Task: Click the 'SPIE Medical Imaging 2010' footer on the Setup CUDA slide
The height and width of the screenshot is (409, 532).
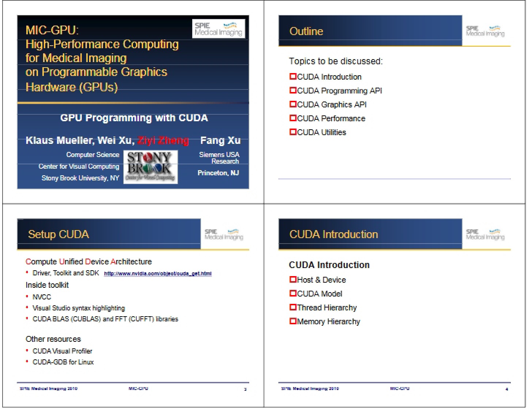Action: click(49, 389)
